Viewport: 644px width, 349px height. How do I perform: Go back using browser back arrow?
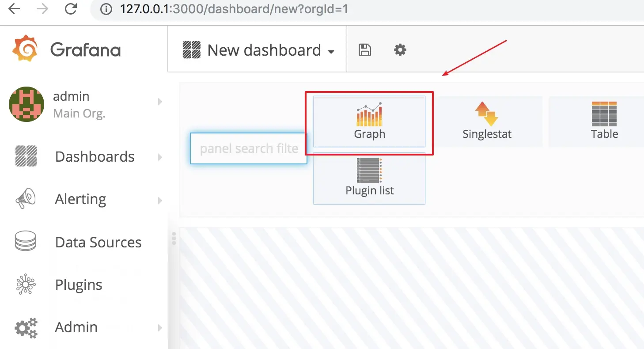14,9
